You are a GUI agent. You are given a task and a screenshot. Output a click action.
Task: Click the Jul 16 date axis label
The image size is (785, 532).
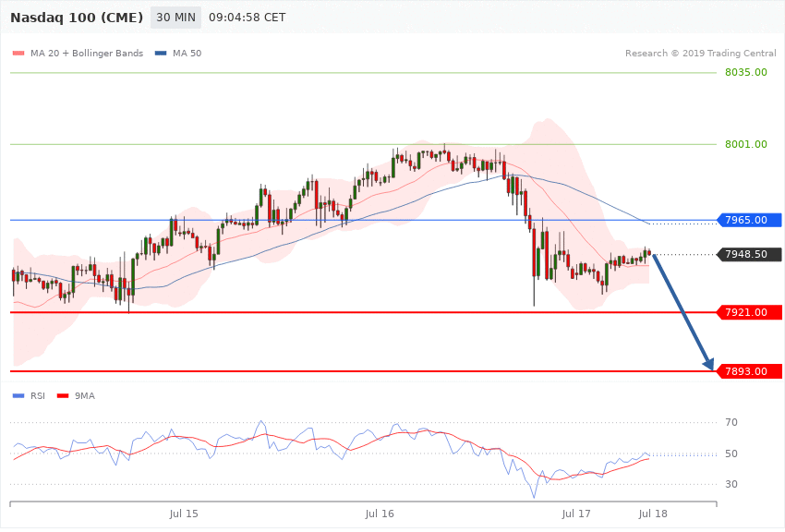pyautogui.click(x=380, y=514)
